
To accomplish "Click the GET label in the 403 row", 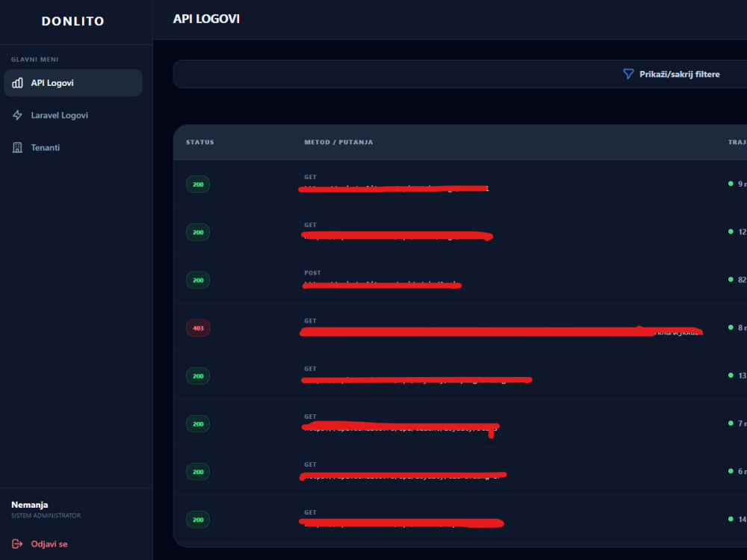I will (x=310, y=321).
